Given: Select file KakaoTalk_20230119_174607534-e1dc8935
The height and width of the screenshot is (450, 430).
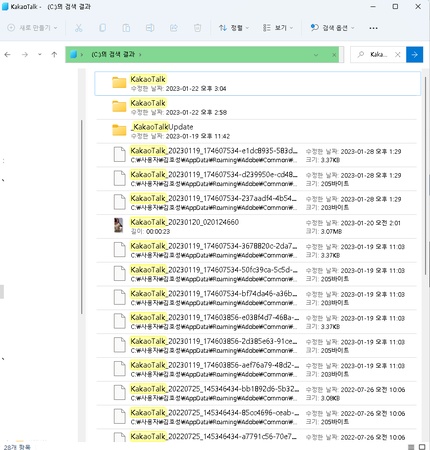Looking at the screenshot, I should tap(257, 155).
